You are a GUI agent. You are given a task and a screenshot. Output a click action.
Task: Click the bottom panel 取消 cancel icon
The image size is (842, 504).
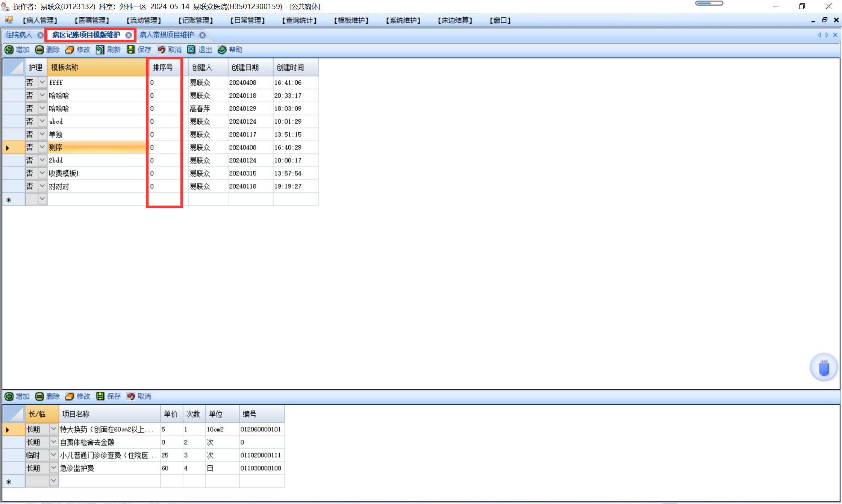(x=131, y=396)
